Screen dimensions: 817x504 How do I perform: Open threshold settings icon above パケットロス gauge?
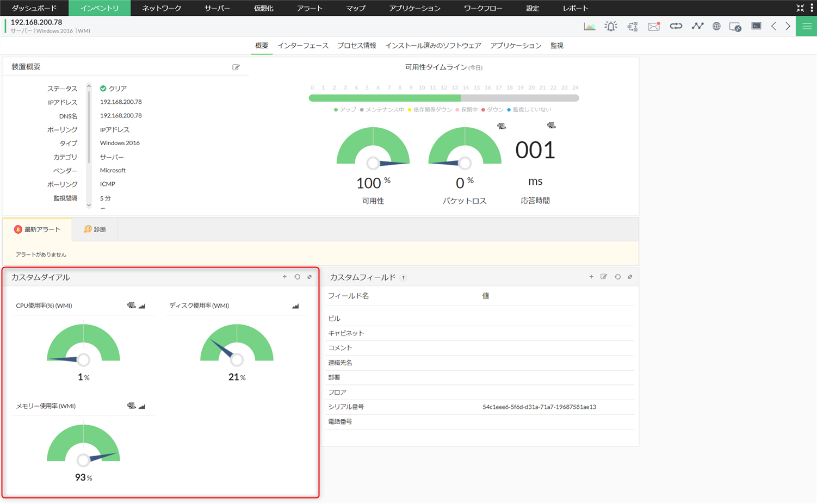pos(502,126)
